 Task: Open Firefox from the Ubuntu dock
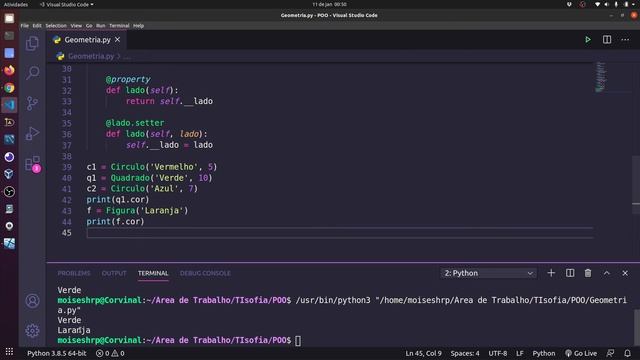(x=9, y=70)
